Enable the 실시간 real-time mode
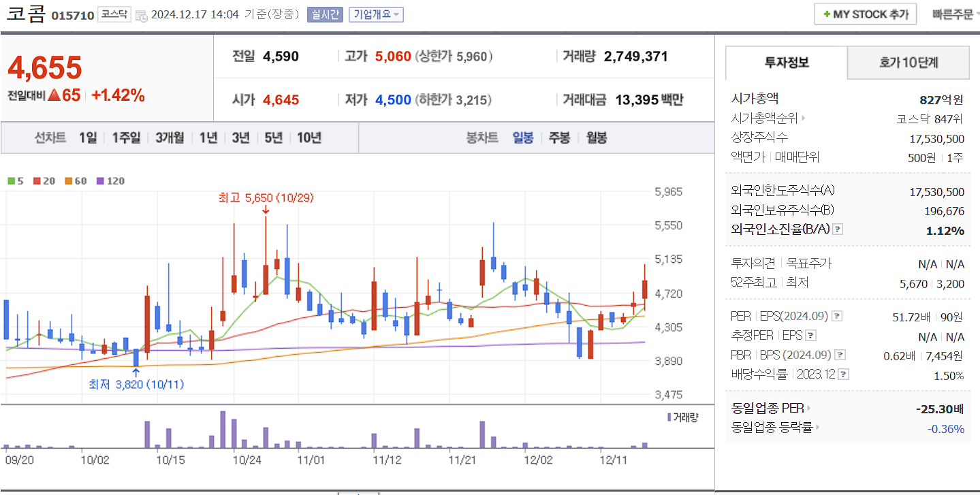 (x=325, y=14)
